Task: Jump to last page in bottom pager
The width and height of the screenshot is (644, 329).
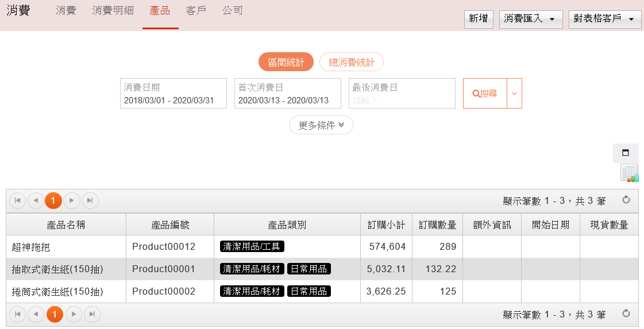Action: tap(90, 315)
